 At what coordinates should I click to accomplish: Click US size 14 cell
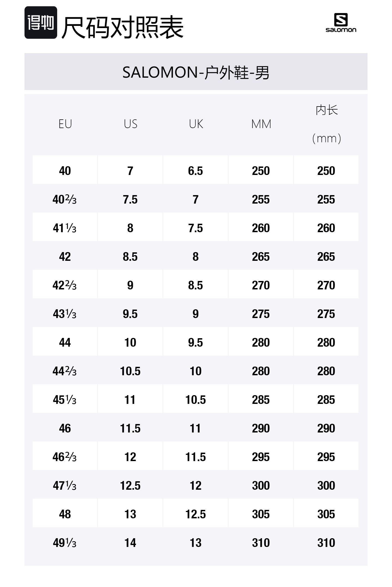(130, 543)
